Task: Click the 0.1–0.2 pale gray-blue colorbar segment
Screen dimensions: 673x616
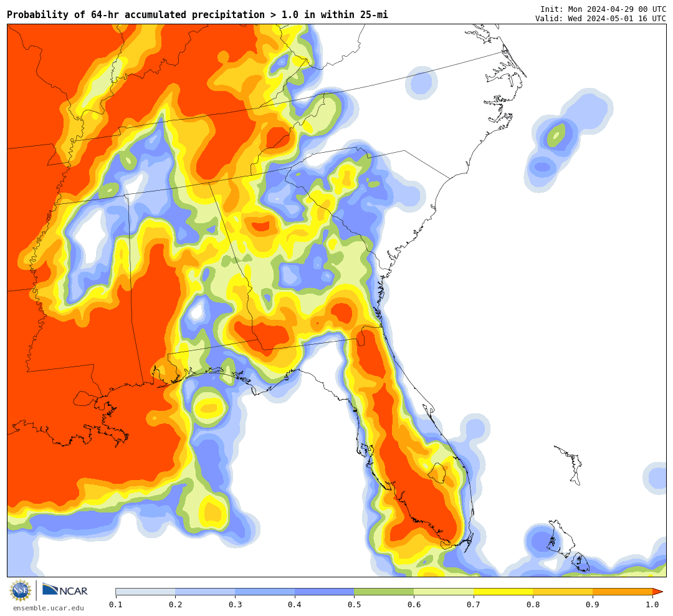Action: point(145,592)
